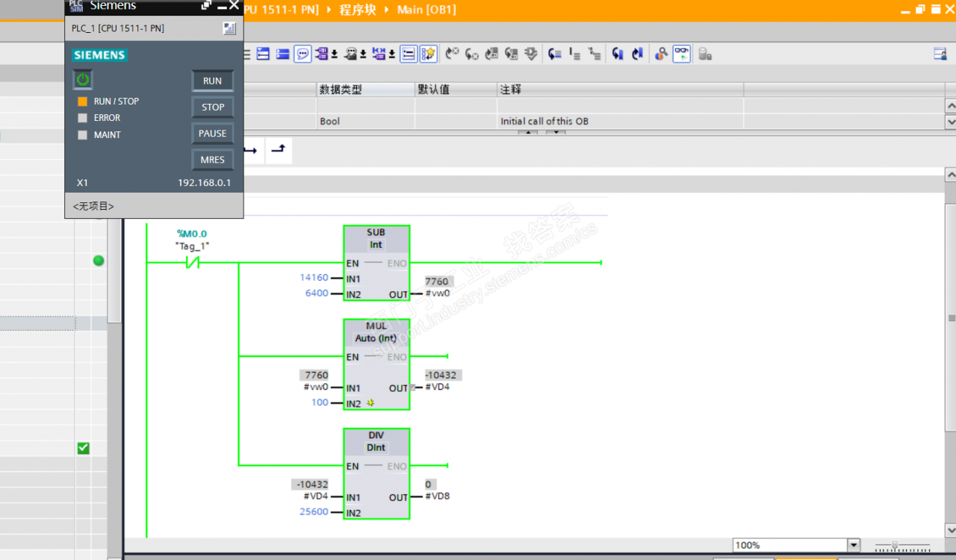Screen dimensions: 956x560
Task: Toggle favorites display in editor icon
Action: pyautogui.click(x=428, y=54)
